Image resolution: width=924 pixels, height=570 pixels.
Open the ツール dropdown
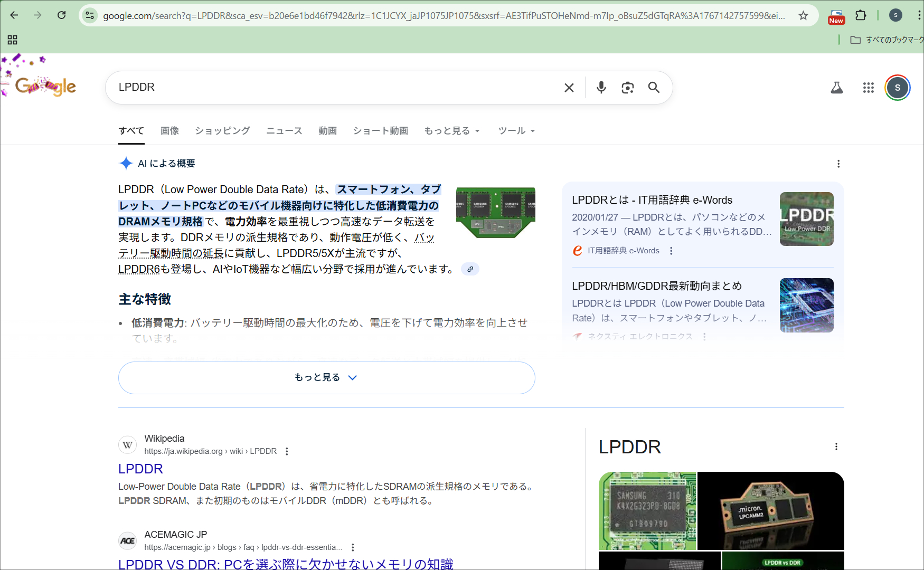pyautogui.click(x=516, y=130)
